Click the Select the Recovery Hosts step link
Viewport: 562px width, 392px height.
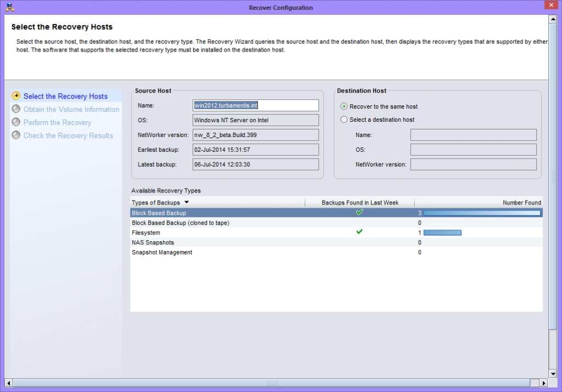tap(64, 96)
